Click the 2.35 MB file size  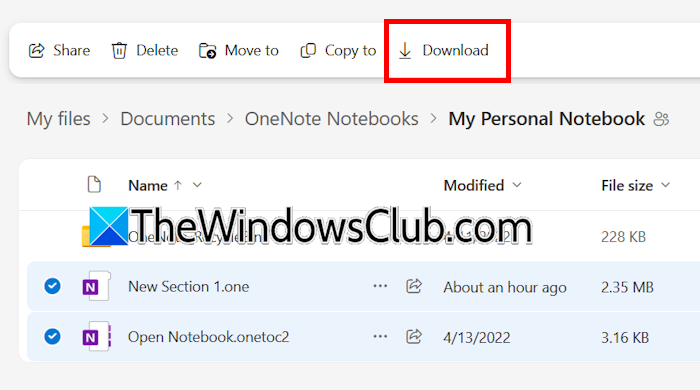[x=627, y=287]
